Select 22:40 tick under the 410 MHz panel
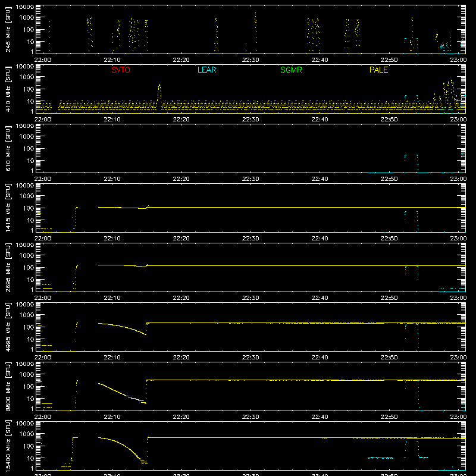The width and height of the screenshot is (476, 476). pyautogui.click(x=320, y=120)
